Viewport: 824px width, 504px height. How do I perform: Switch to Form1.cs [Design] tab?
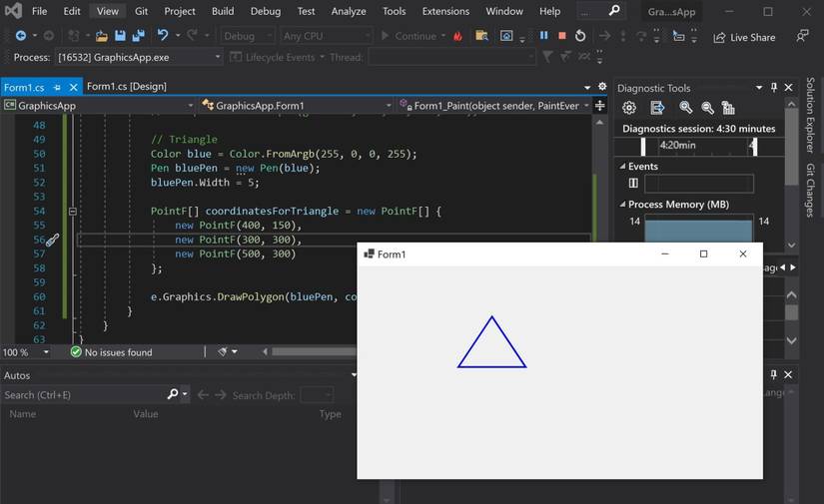[127, 86]
